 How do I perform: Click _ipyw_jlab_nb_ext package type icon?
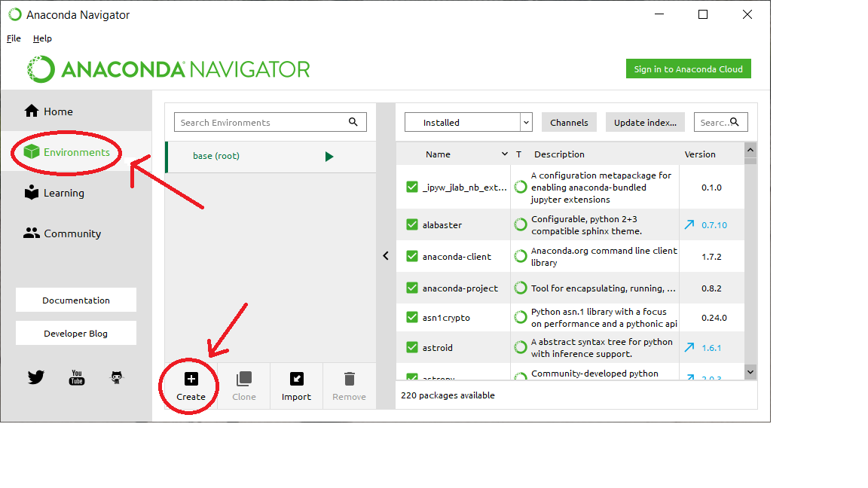[521, 187]
